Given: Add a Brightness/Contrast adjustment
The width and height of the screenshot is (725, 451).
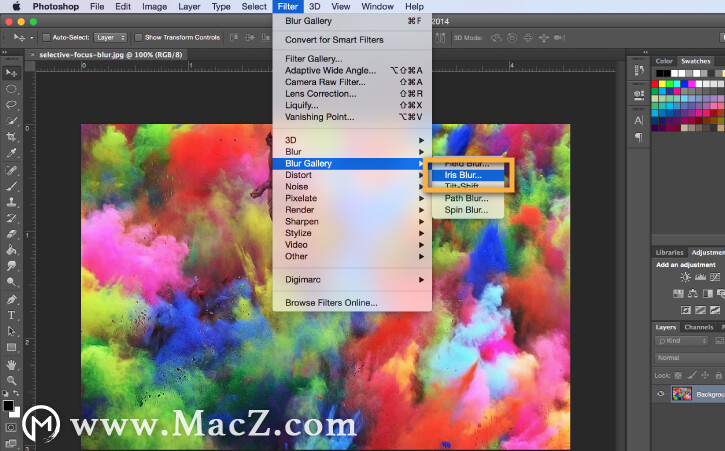Looking at the screenshot, I should (685, 277).
